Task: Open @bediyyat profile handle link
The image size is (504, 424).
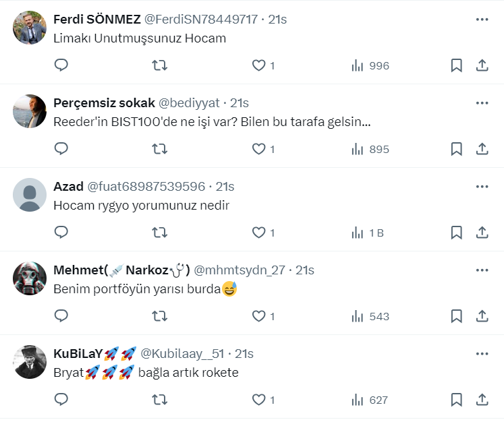Action: [189, 103]
